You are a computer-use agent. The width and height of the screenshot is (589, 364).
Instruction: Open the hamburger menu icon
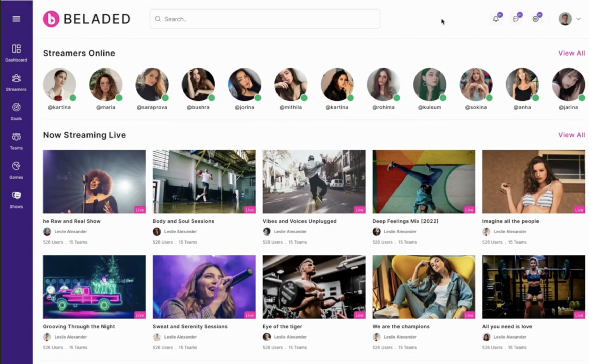(x=16, y=19)
